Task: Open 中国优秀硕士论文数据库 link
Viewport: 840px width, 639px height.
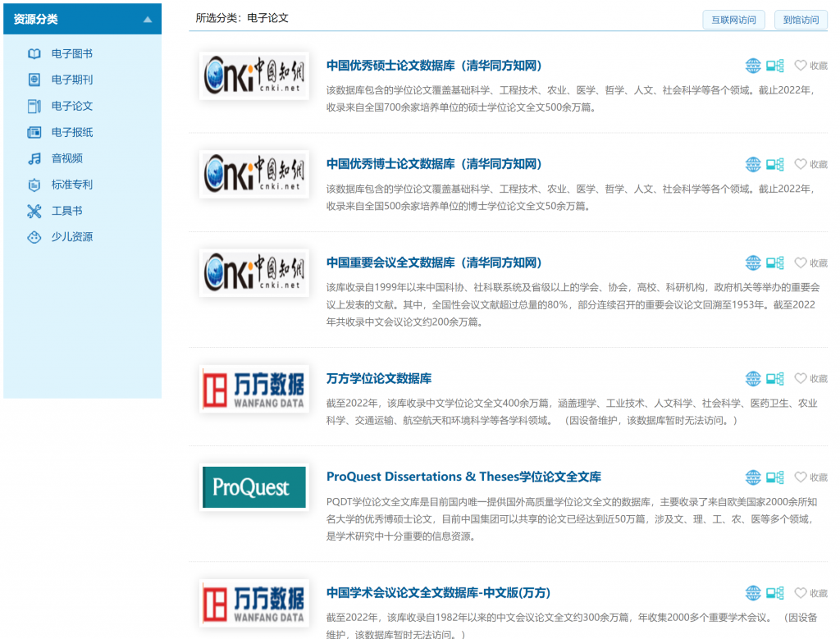Action: click(x=434, y=66)
